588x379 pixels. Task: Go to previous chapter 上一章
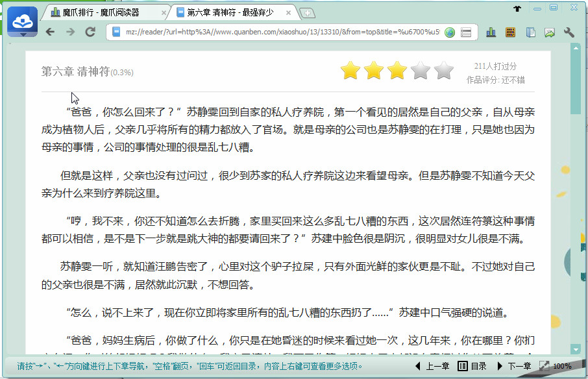[432, 367]
